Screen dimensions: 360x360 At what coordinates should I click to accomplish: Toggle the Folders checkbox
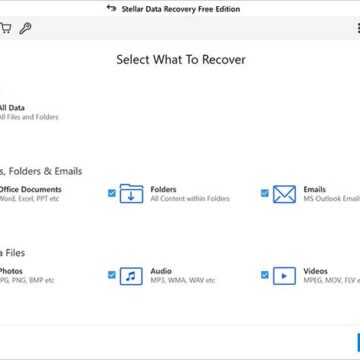[x=112, y=193]
